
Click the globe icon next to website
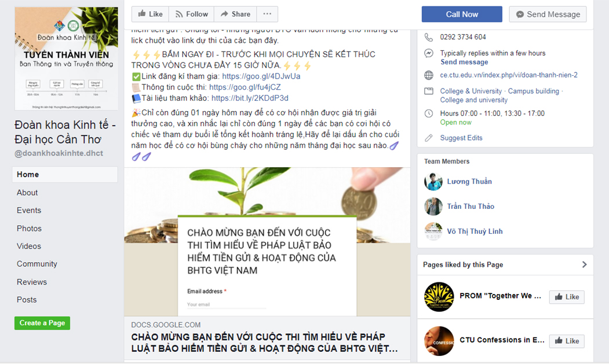428,75
